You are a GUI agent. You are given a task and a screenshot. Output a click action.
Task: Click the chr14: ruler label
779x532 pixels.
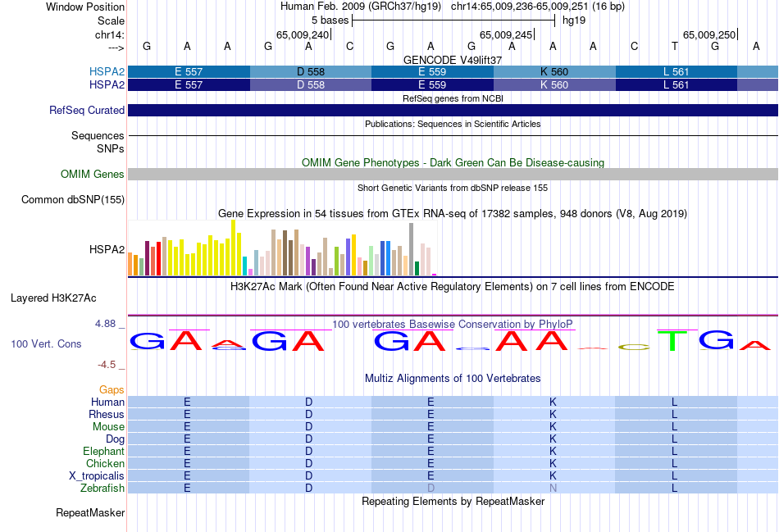click(110, 34)
